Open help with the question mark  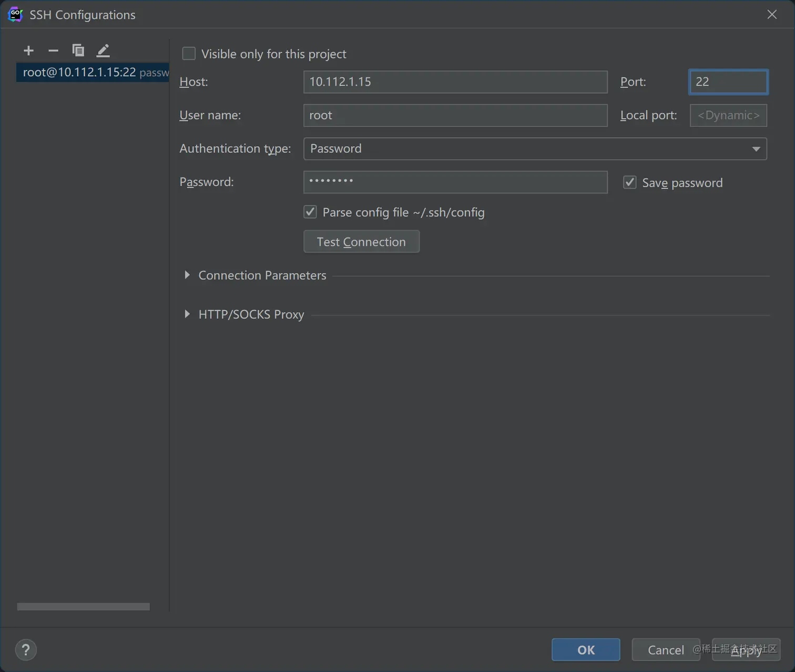point(26,650)
